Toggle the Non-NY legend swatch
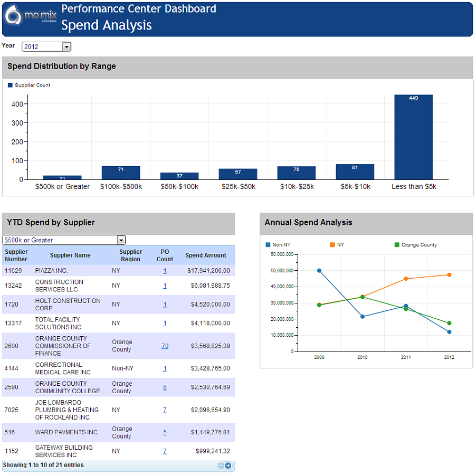Viewport: 476px width, 475px height. (x=268, y=245)
